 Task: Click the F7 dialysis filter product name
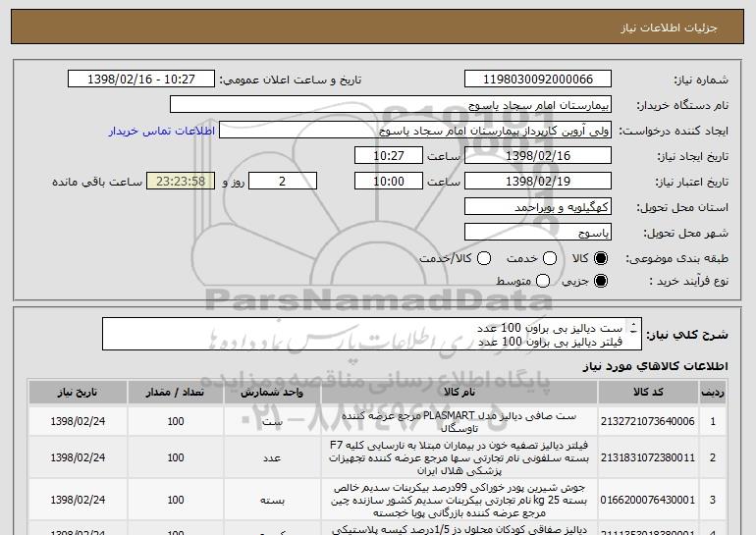pyautogui.click(x=459, y=457)
